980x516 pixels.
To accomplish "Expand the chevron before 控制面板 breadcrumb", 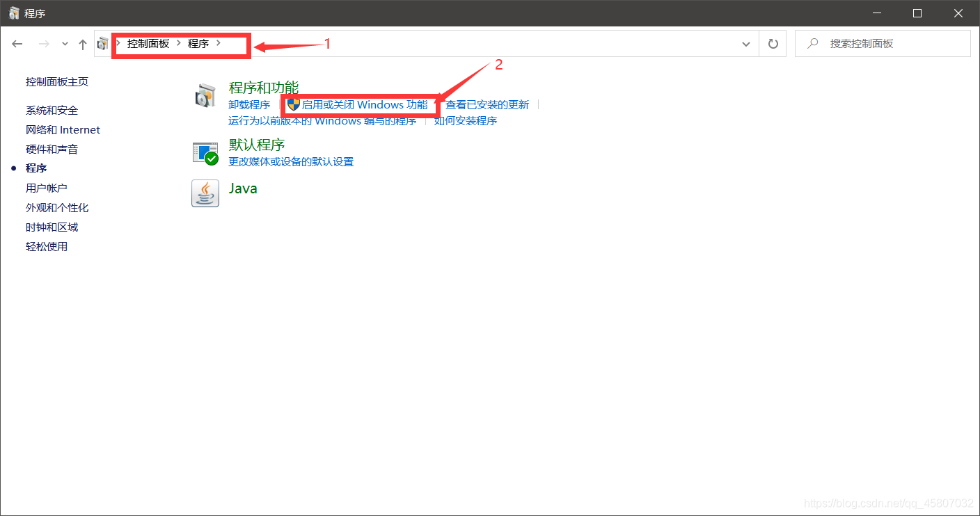I will pos(118,43).
